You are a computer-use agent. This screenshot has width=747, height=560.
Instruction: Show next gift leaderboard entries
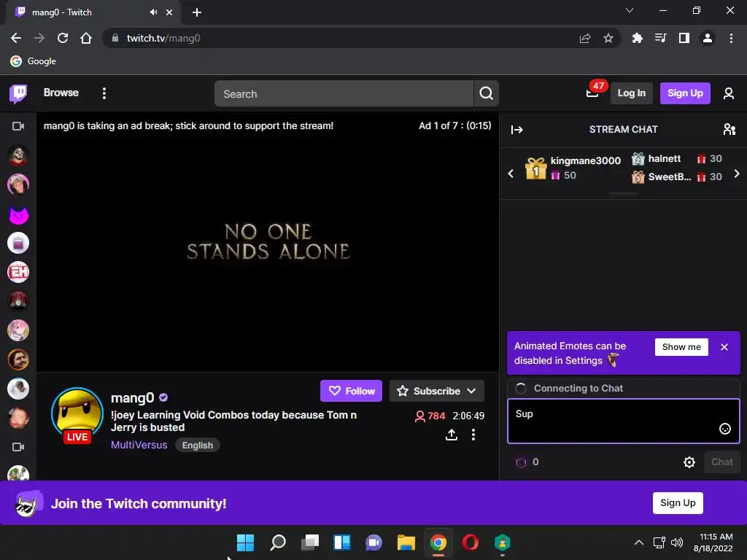coord(737,174)
